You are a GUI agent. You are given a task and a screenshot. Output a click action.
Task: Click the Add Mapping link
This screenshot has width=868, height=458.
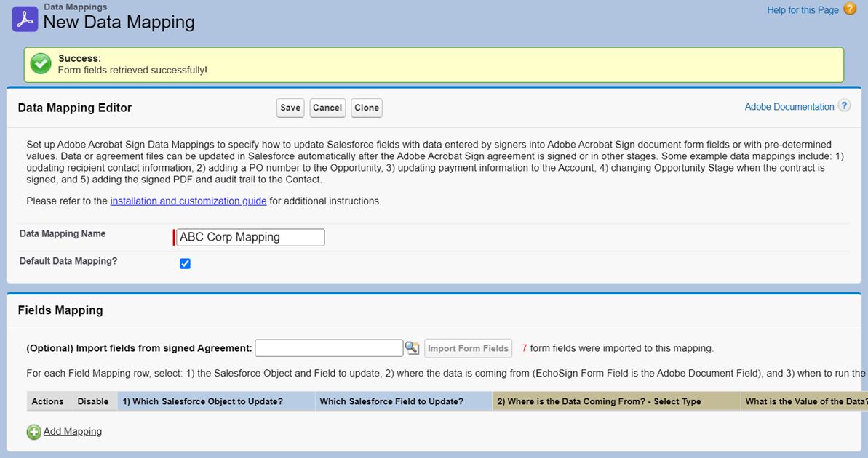point(73,431)
